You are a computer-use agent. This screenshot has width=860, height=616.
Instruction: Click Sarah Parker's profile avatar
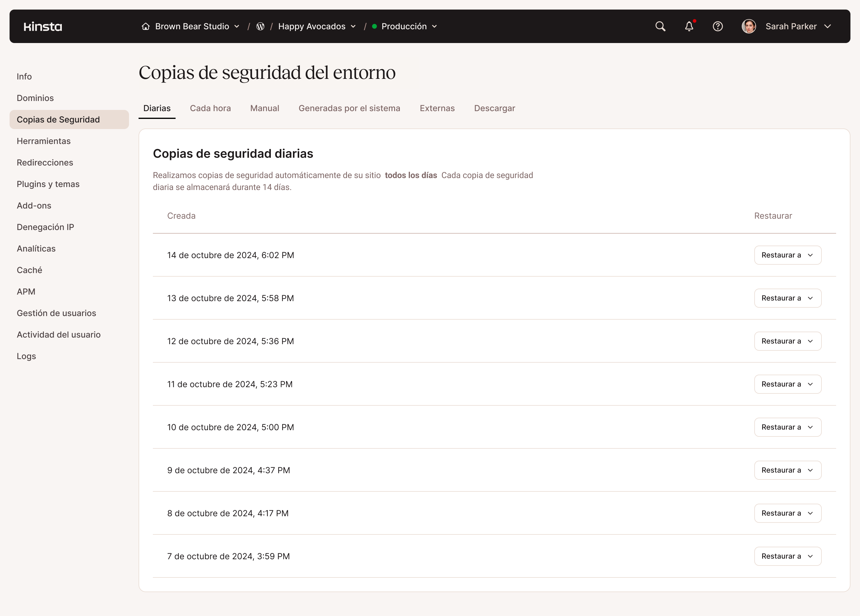coord(749,26)
